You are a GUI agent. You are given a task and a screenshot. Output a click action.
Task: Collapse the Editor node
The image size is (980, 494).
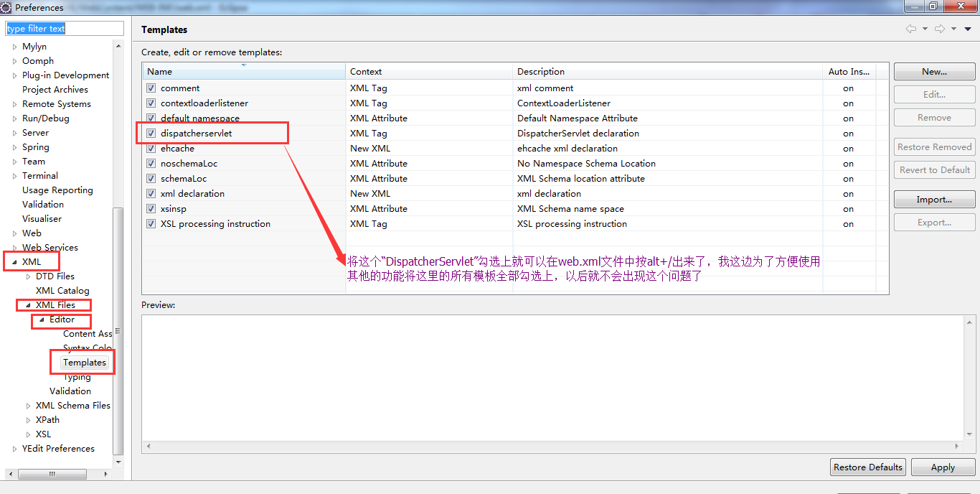coord(42,320)
